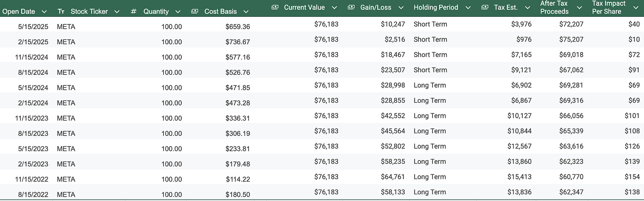644x201 pixels.
Task: Select the cost basis cell $471.85
Action: [x=238, y=88]
